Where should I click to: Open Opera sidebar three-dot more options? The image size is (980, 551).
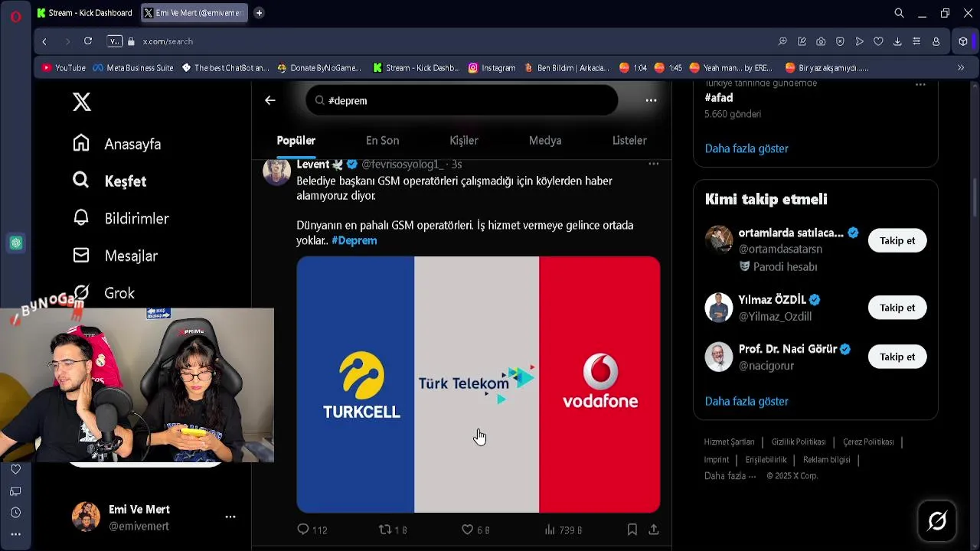click(x=15, y=534)
